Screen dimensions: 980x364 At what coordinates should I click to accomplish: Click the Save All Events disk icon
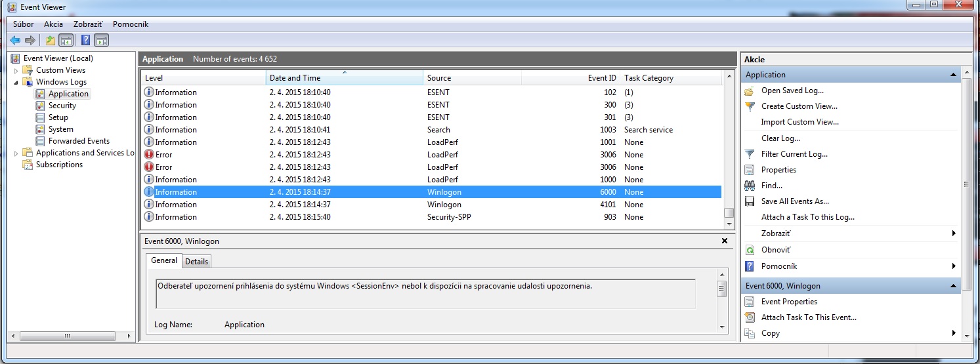tap(750, 201)
